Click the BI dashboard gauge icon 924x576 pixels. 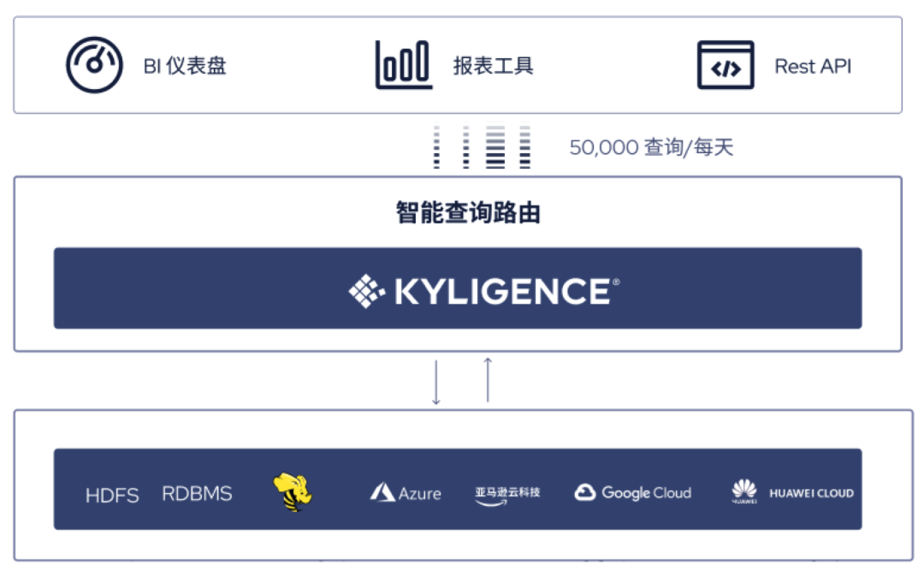pyautogui.click(x=94, y=65)
